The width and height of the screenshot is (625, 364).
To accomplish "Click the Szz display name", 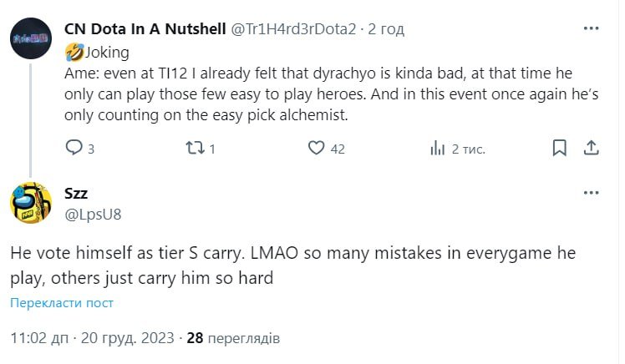I will (x=76, y=193).
